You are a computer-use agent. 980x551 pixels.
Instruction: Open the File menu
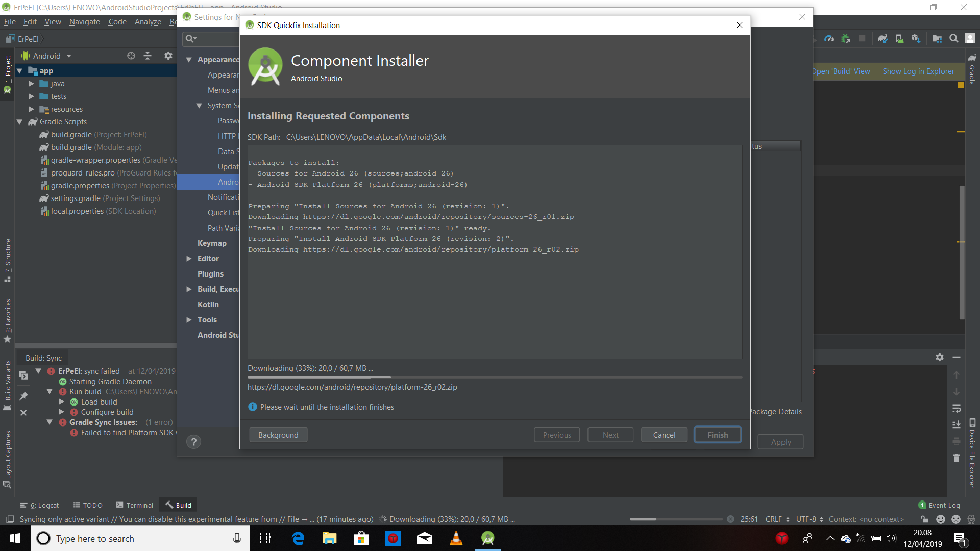10,21
